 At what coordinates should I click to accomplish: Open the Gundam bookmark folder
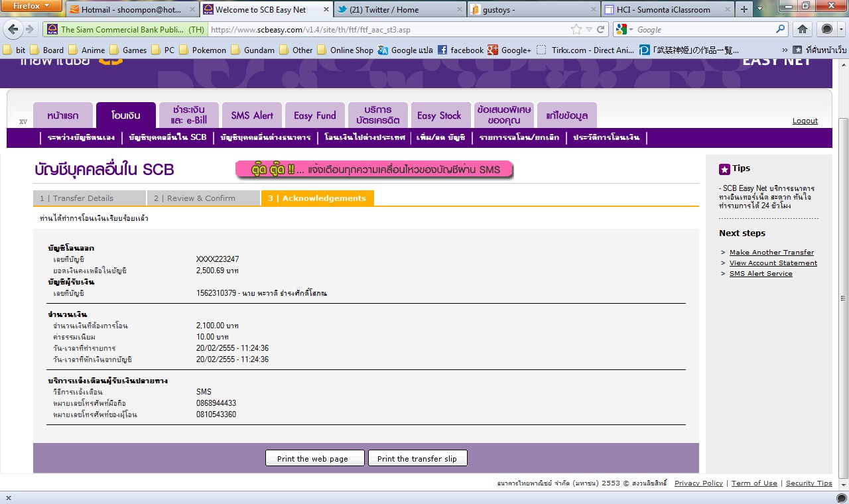tap(253, 50)
